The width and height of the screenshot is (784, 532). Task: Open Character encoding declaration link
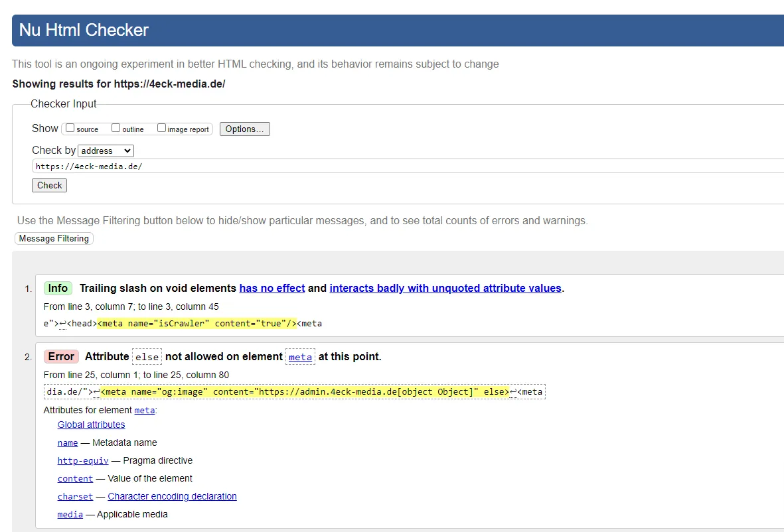172,497
